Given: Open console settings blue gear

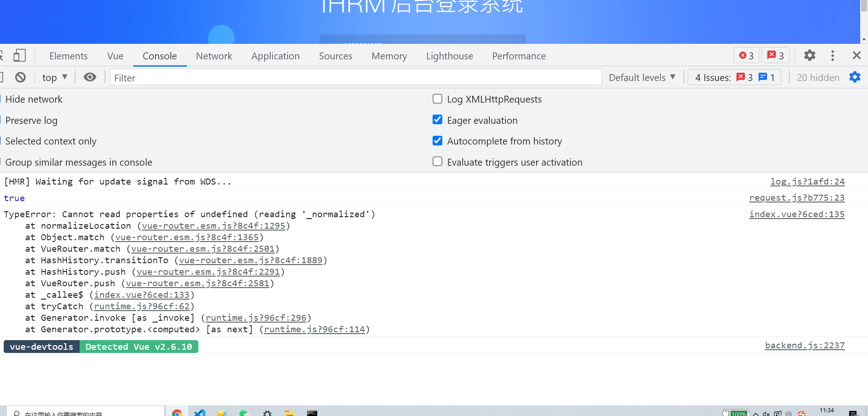Looking at the screenshot, I should tap(855, 77).
